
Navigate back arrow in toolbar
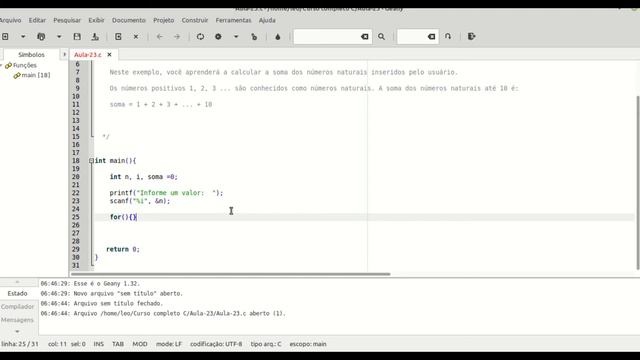[x=160, y=37]
